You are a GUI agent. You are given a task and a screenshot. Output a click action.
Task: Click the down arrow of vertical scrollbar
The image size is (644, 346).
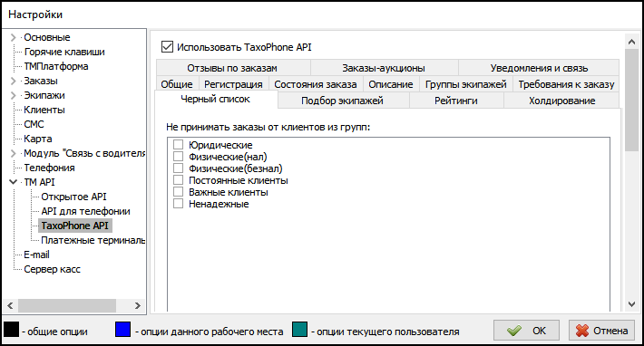[631, 304]
